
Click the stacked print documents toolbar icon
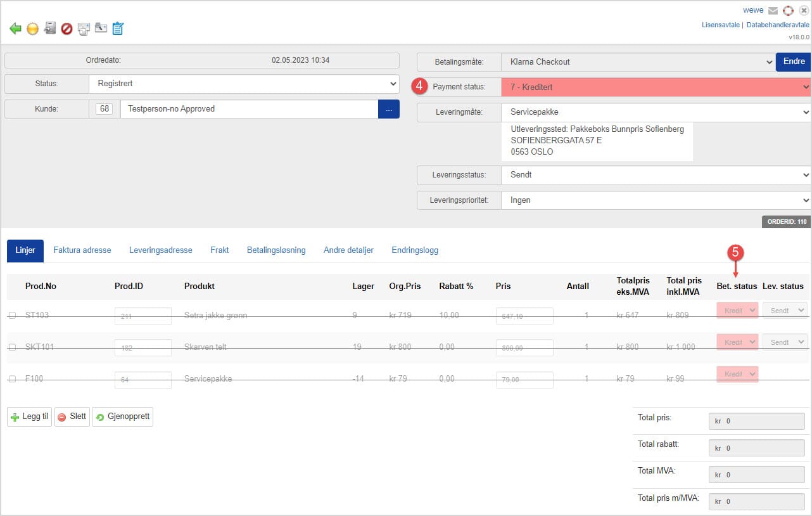click(x=84, y=29)
